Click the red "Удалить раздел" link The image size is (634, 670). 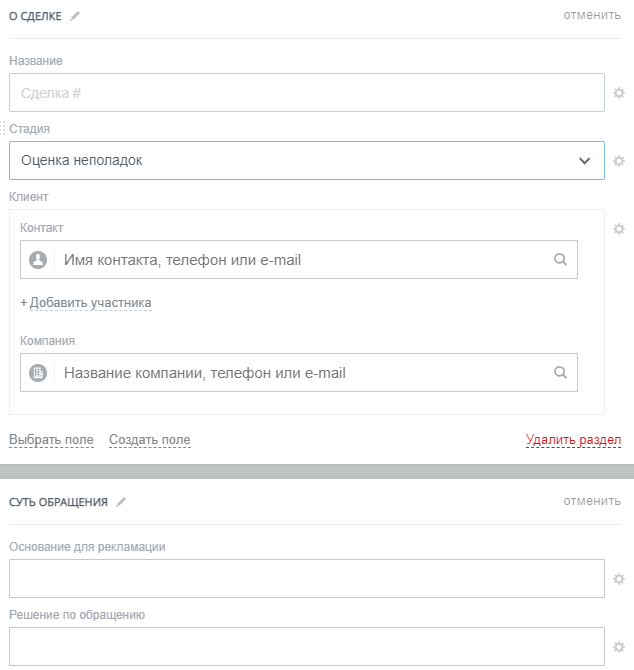(x=573, y=440)
